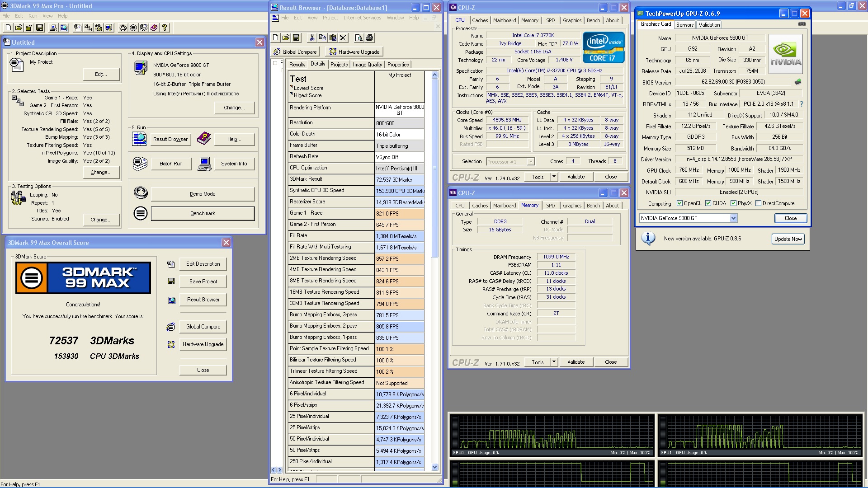Click Batch Run icon in 3DMark toolbar
This screenshot has width=868, height=488.
[144, 28]
